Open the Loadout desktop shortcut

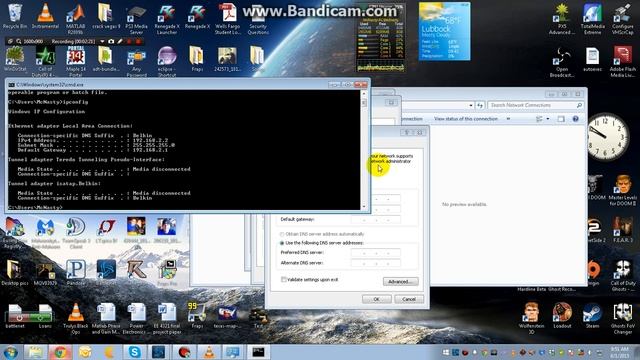click(562, 316)
